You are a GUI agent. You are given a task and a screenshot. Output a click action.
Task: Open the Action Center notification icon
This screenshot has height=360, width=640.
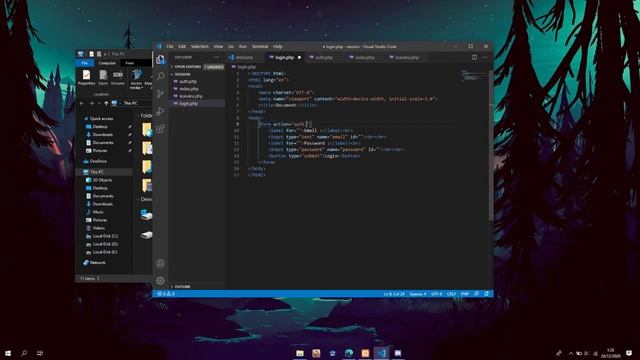(629, 353)
